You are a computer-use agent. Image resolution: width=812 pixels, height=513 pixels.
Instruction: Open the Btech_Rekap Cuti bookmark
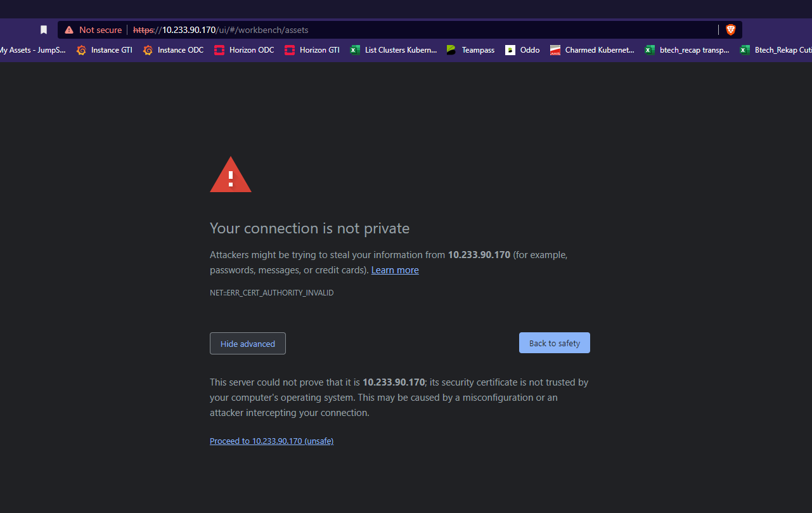[777, 50]
